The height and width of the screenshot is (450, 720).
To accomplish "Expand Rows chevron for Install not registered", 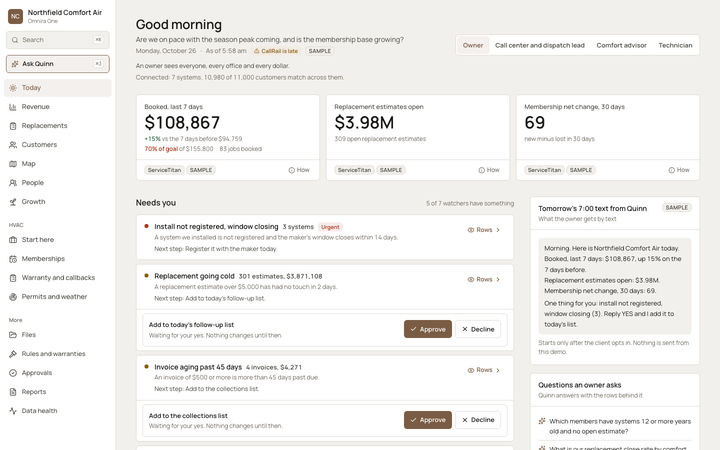I will click(498, 230).
